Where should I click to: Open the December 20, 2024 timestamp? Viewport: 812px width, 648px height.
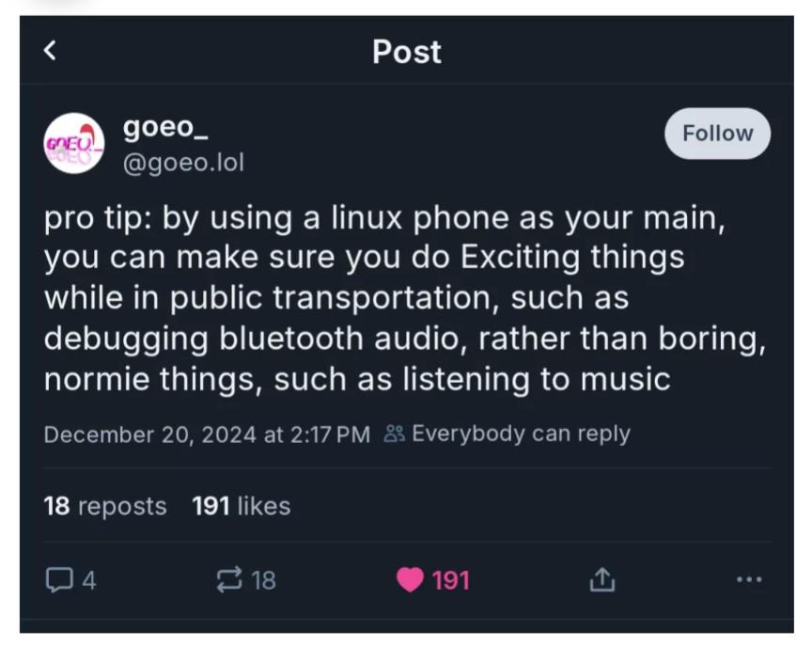tap(207, 434)
